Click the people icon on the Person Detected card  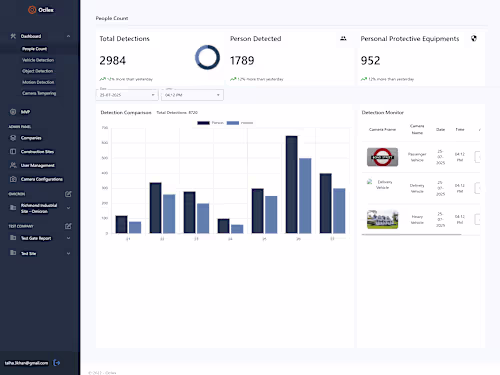point(343,39)
